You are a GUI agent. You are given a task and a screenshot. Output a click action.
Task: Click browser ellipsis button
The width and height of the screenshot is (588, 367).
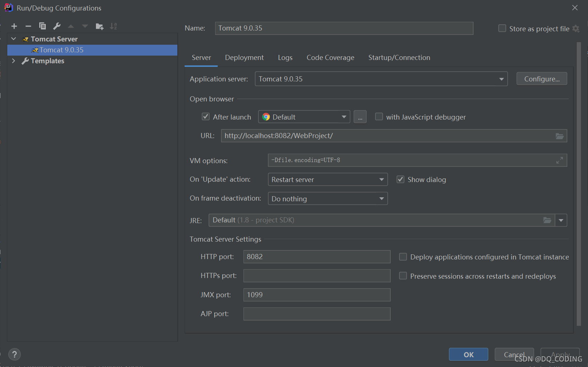[x=360, y=117]
